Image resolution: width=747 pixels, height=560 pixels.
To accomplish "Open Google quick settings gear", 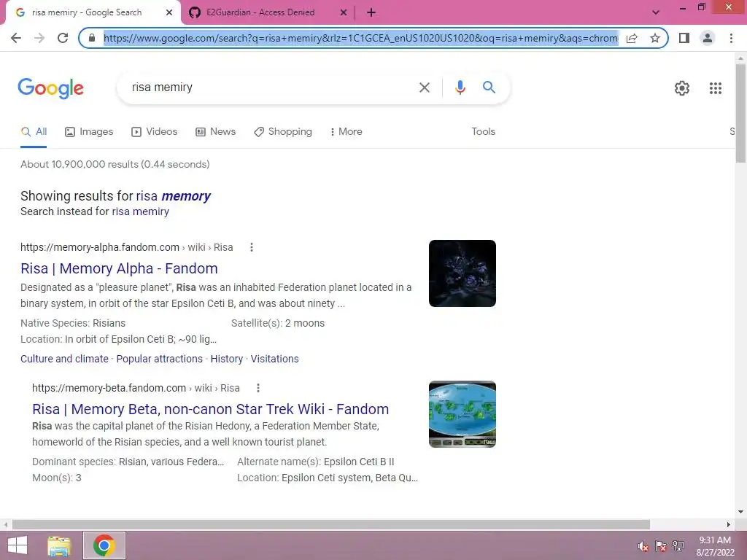I will click(x=682, y=88).
